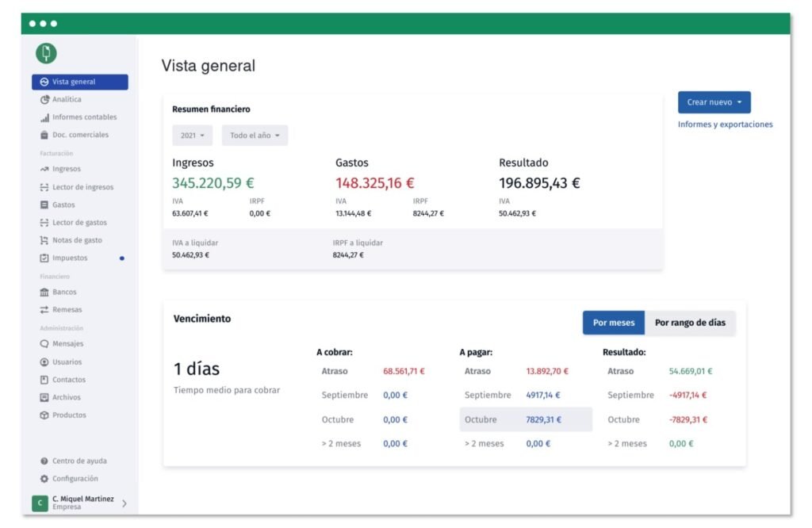Select the highlighted Octubre row under A pagar
This screenshot has width=812, height=528.
click(x=525, y=419)
